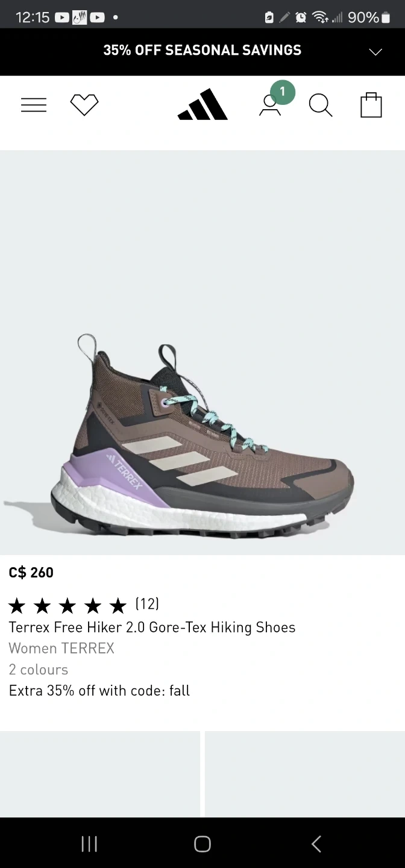Image resolution: width=405 pixels, height=868 pixels.
Task: Open the shopping bag icon
Action: pyautogui.click(x=371, y=105)
